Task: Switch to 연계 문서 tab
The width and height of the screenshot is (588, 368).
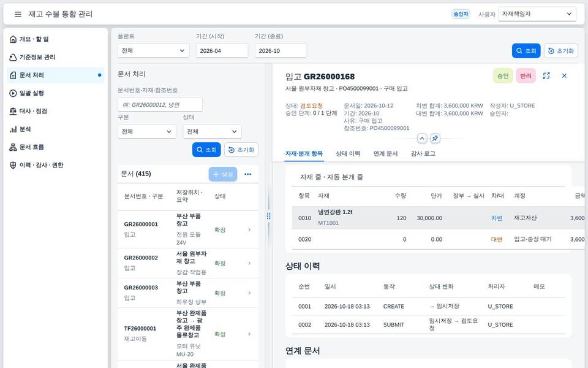Action: click(x=385, y=153)
